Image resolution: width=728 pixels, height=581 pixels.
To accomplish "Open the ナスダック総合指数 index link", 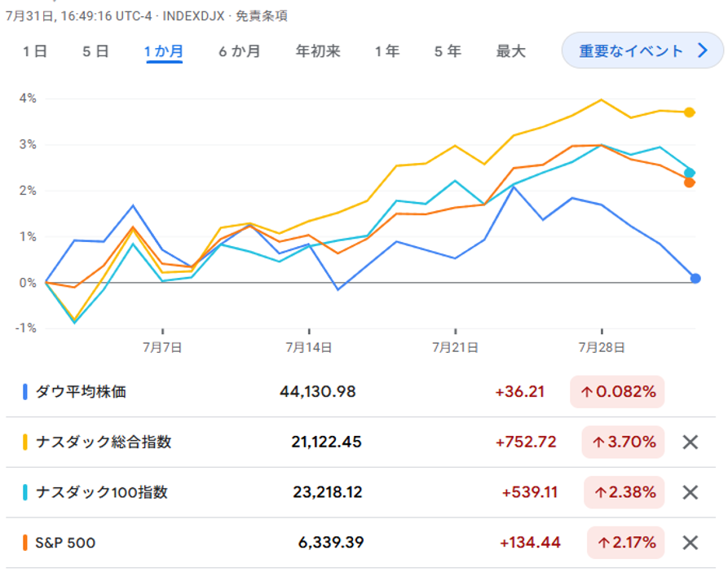I will tap(104, 442).
